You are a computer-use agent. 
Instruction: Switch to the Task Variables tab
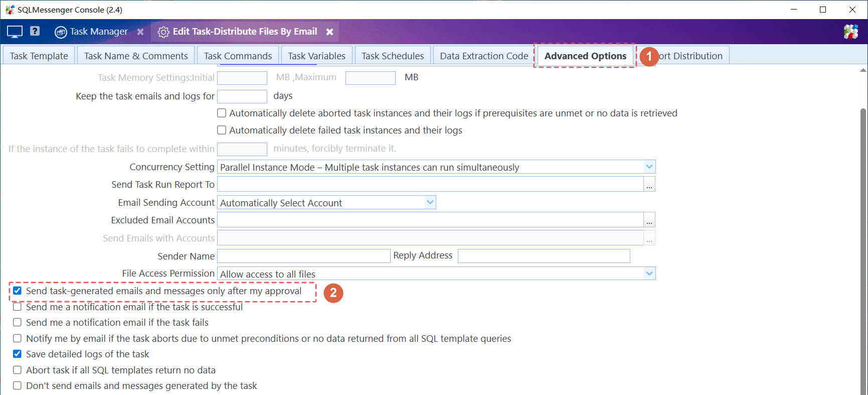(316, 56)
